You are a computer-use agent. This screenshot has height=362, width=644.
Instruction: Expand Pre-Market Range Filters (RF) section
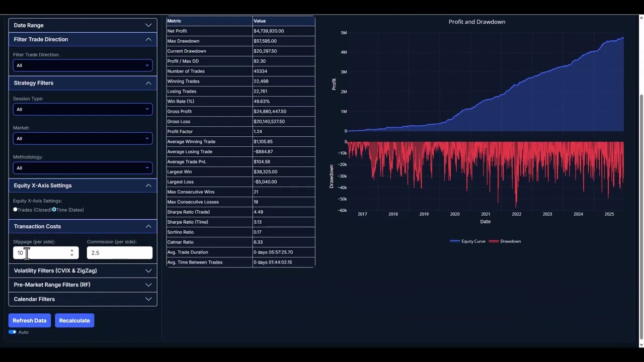pyautogui.click(x=83, y=285)
